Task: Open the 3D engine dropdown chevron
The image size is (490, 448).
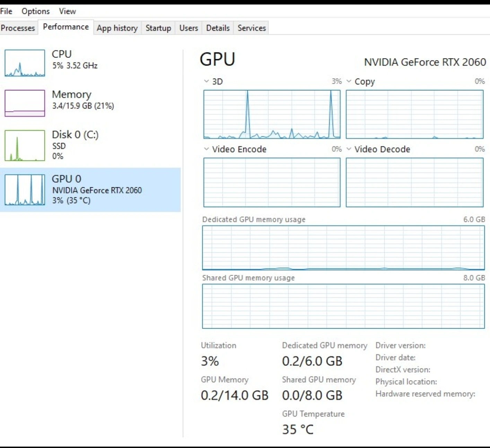Action: [x=207, y=81]
